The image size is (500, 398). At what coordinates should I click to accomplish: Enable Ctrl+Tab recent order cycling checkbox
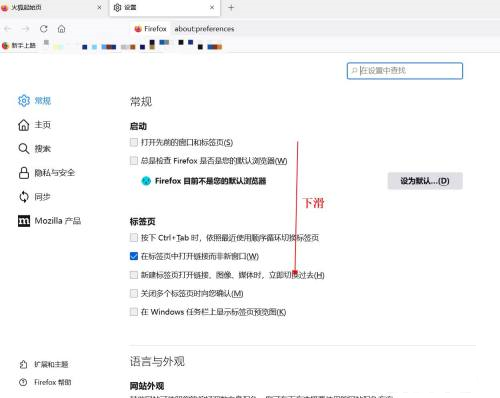[x=134, y=238]
